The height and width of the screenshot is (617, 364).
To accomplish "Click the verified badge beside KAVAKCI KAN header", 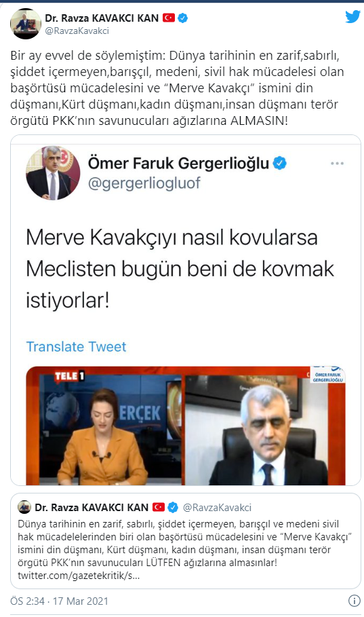I will pos(182,18).
